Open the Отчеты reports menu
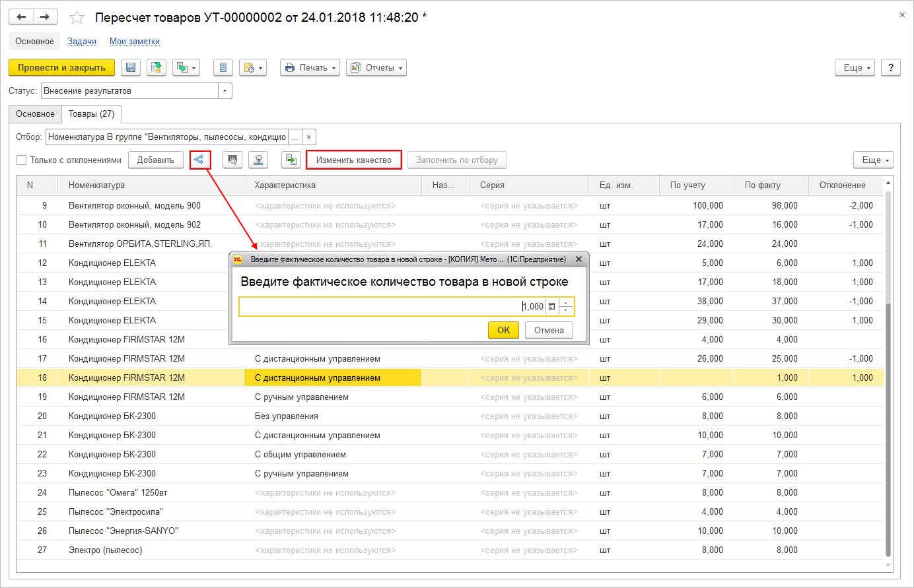Viewport: 914px width, 588px height. [x=376, y=67]
